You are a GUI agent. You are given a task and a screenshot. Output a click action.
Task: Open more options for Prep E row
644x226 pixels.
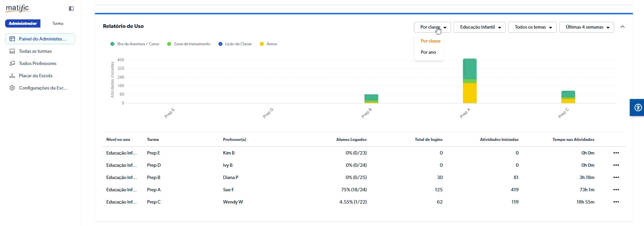pos(616,153)
